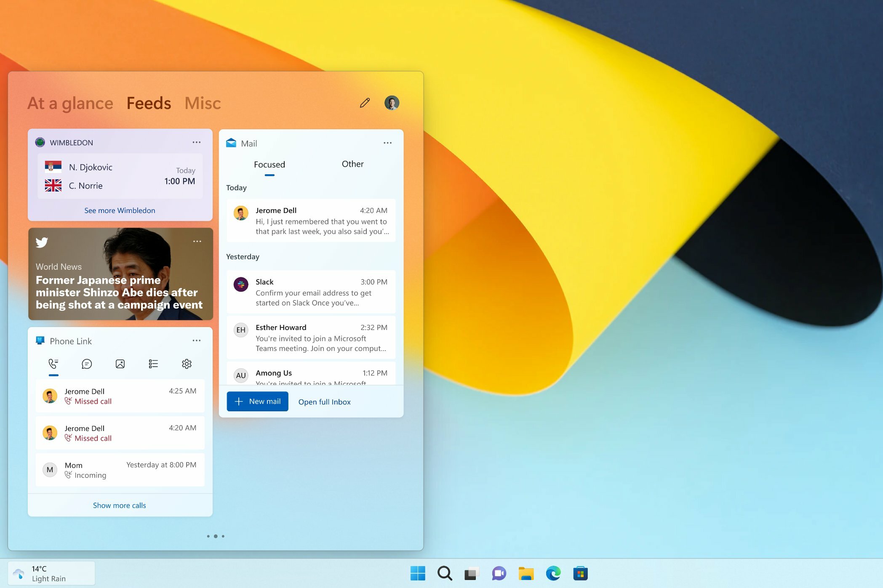Open Jerome Dell missed call at 4:20 AM
The image size is (883, 588).
pos(120,433)
